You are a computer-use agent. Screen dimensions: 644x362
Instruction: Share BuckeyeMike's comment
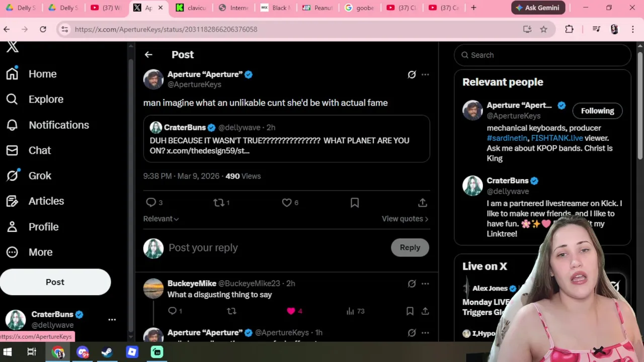(x=425, y=311)
